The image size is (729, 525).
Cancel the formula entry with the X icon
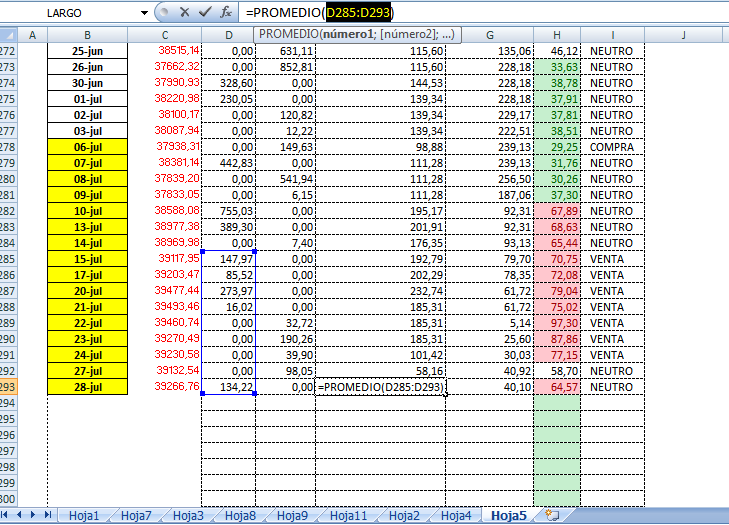coord(185,12)
